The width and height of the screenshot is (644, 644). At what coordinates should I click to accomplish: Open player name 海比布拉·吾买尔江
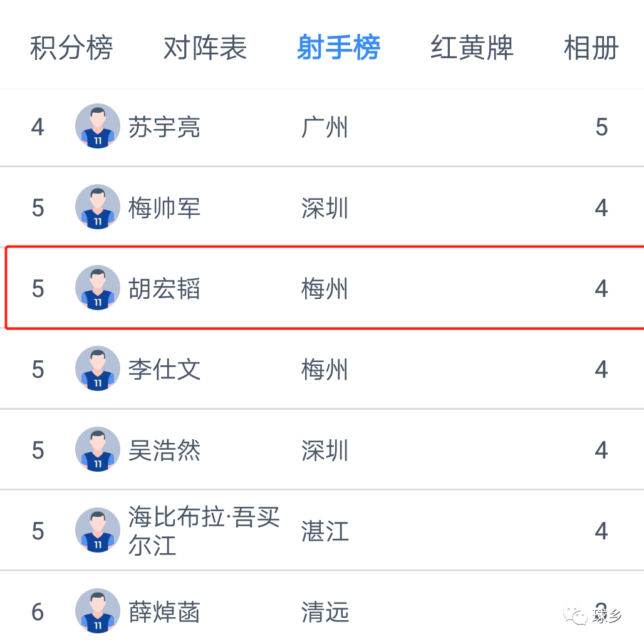click(204, 531)
